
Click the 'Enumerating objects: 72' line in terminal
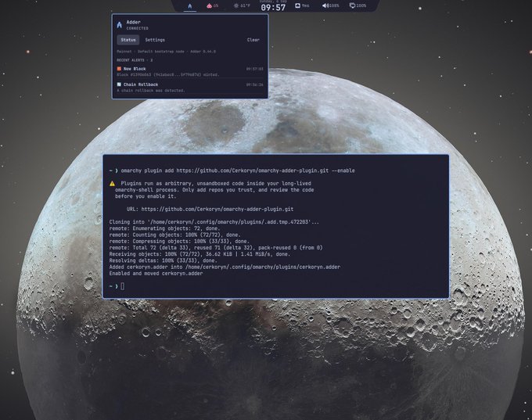[164, 228]
